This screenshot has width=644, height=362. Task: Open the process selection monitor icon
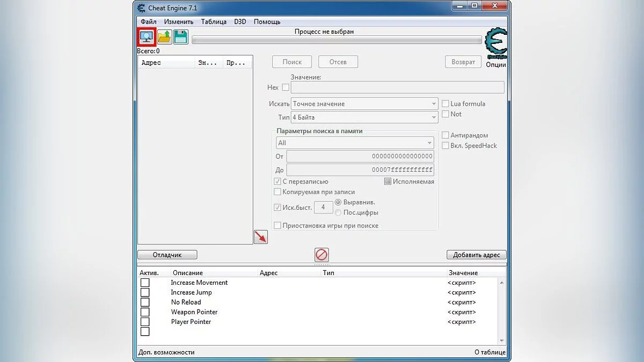(x=147, y=37)
